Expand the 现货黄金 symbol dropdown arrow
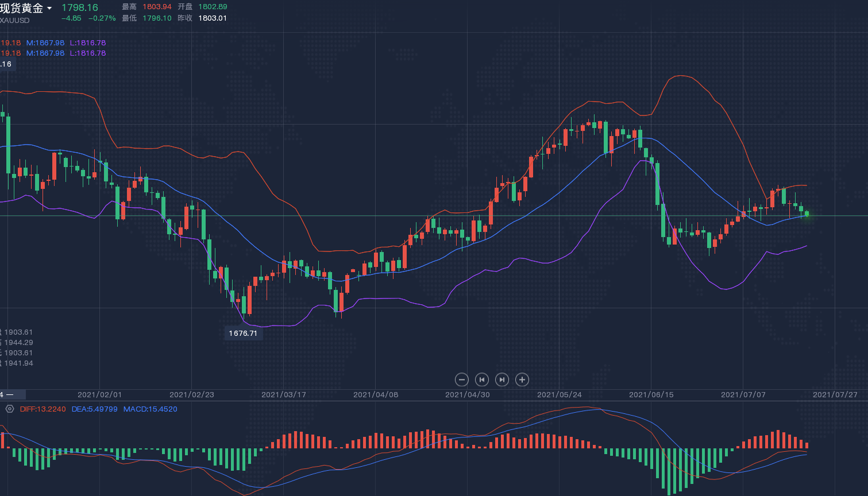This screenshot has width=868, height=496. tap(49, 9)
